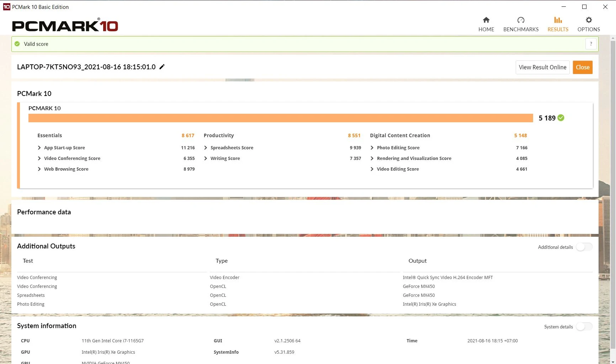Expand the Spreadsheets Score row
This screenshot has height=364, width=616.
coord(206,148)
